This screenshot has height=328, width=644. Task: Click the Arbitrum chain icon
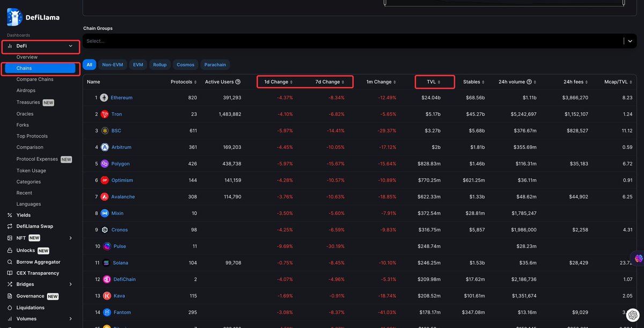pos(104,147)
